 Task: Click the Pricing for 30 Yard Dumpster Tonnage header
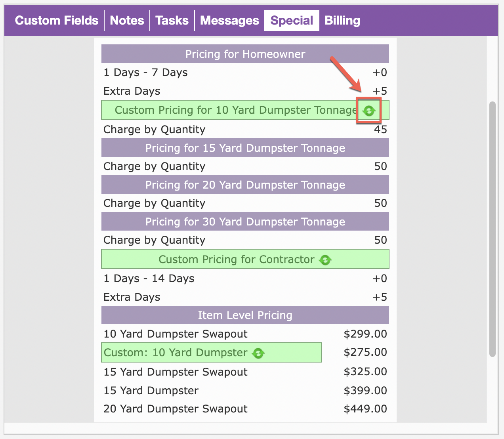[245, 221]
